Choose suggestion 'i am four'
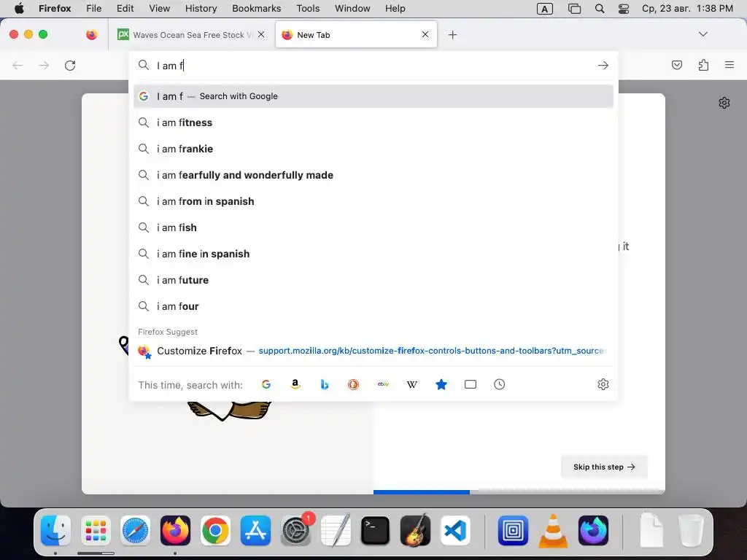 coord(373,306)
